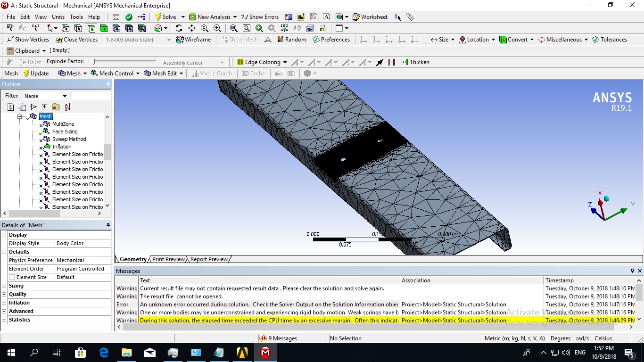Select the Face Sizing tree item
Viewport: 644px width, 362px height.
[x=65, y=132]
